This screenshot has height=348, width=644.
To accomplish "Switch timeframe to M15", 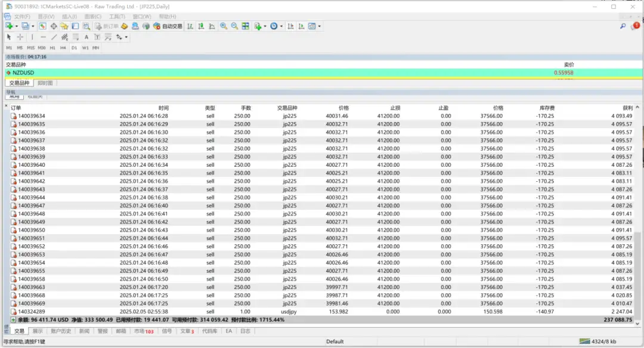I will point(31,48).
